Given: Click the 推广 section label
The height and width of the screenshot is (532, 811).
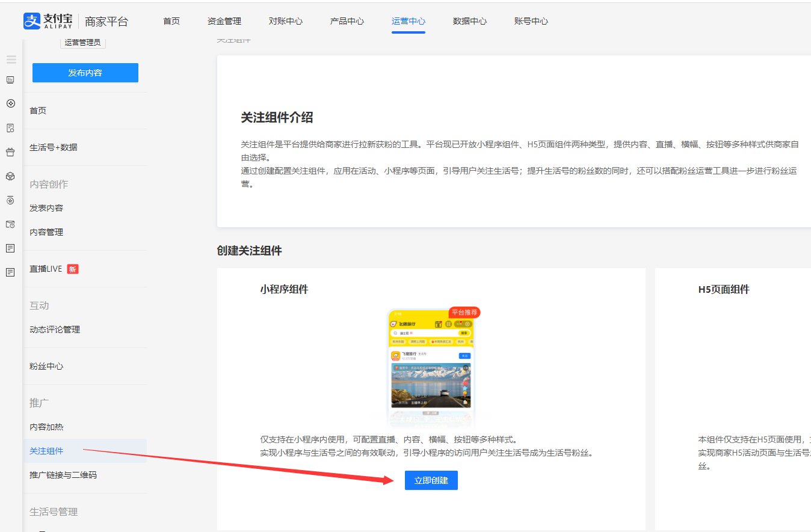Looking at the screenshot, I should pyautogui.click(x=39, y=402).
